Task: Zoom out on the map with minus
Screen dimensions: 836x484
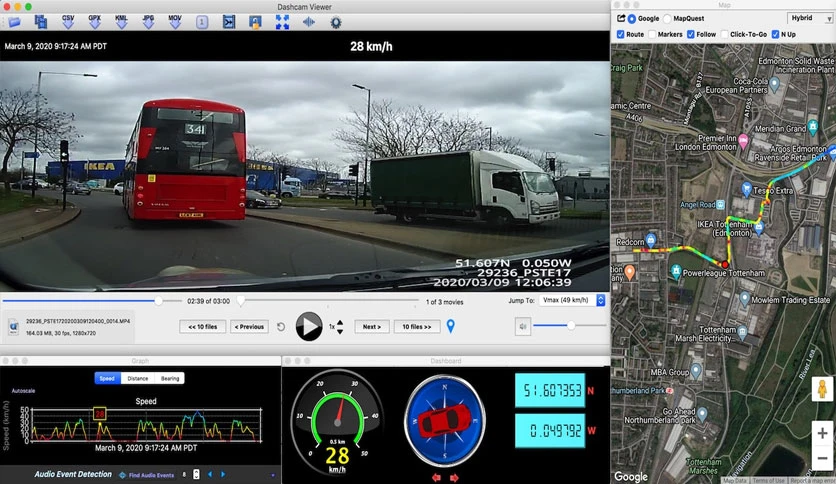Action: click(x=822, y=458)
